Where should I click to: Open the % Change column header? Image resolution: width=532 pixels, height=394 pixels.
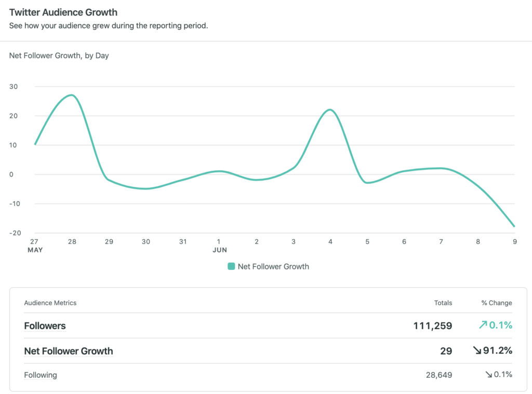tap(495, 303)
